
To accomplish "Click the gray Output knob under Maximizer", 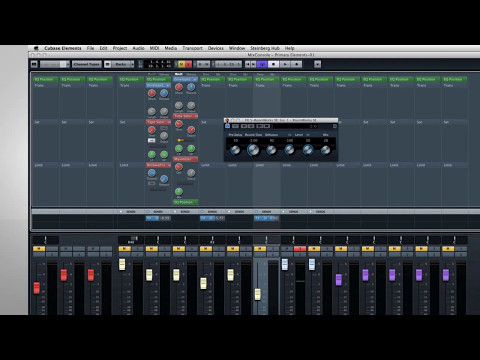I will tap(191, 173).
